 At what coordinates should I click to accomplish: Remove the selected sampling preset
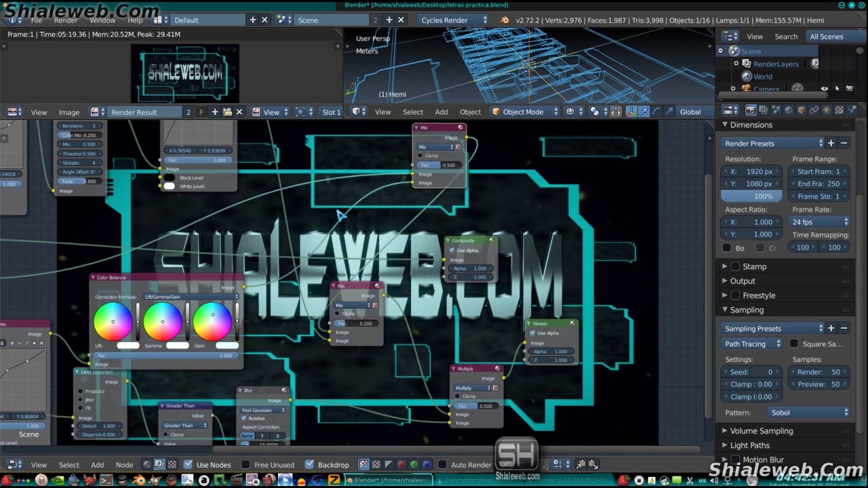click(x=844, y=328)
